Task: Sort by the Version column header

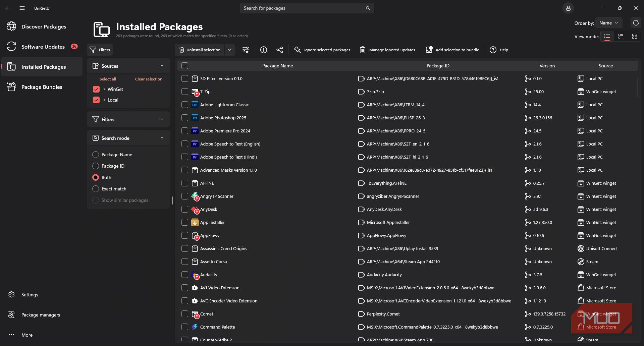Action: [x=547, y=66]
